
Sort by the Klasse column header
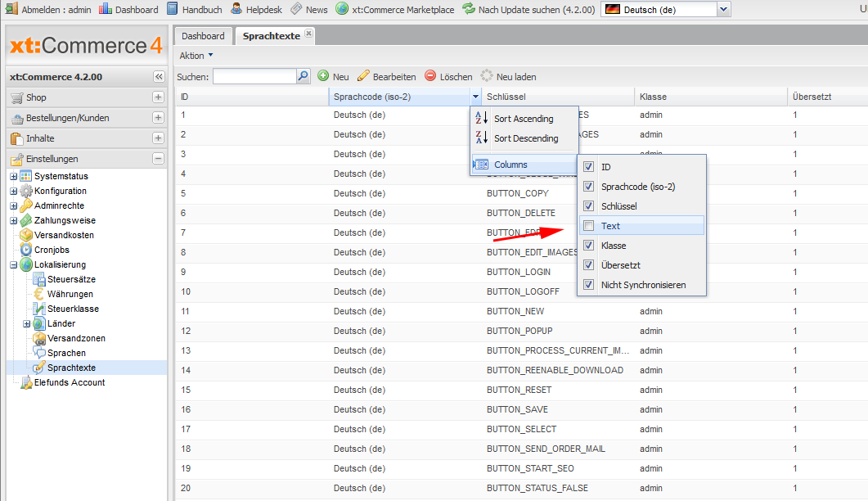(710, 97)
